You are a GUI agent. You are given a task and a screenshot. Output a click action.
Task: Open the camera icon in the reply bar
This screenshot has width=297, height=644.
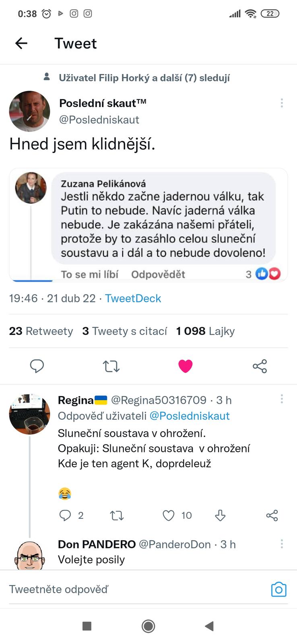point(278,590)
